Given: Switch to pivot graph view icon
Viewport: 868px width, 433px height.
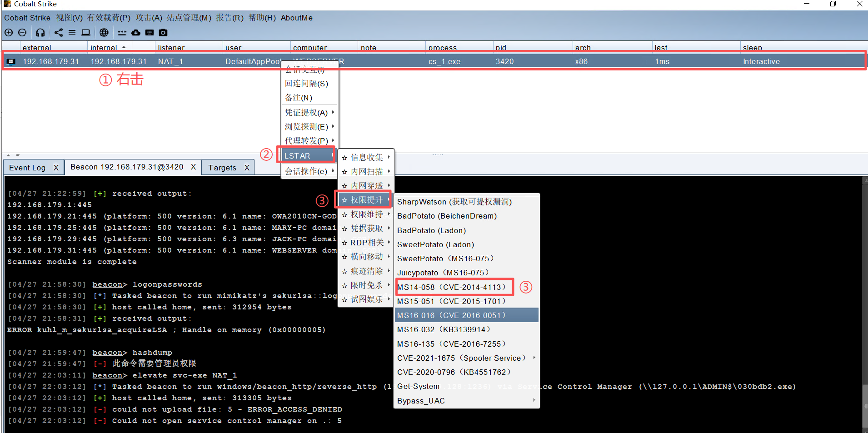Looking at the screenshot, I should pos(59,33).
